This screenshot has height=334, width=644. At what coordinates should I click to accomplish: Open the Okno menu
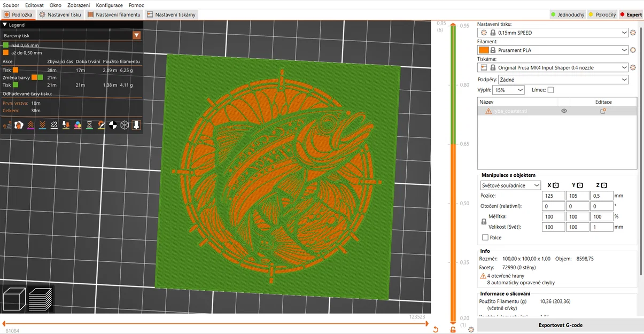point(56,5)
